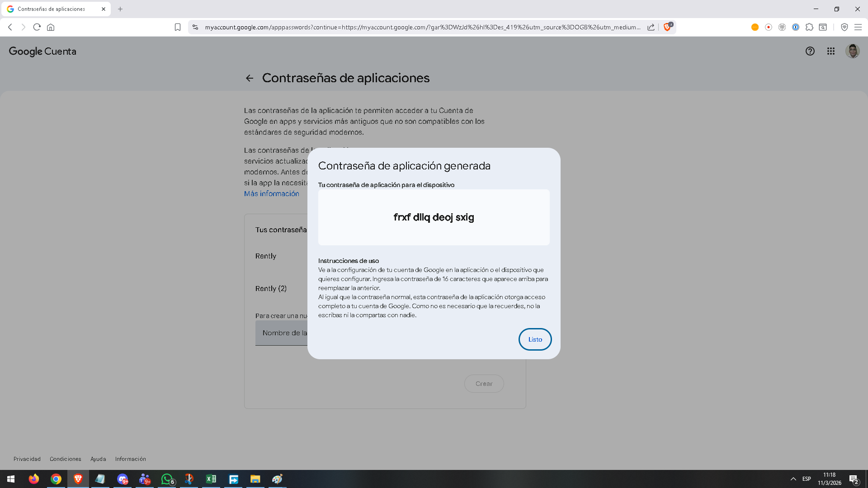Click the Listo button in dialog
868x488 pixels.
click(535, 339)
